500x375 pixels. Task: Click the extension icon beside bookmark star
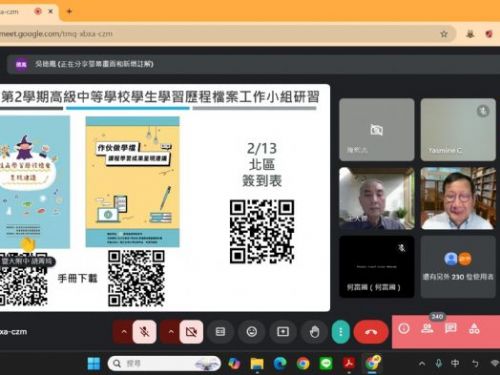pyautogui.click(x=470, y=34)
